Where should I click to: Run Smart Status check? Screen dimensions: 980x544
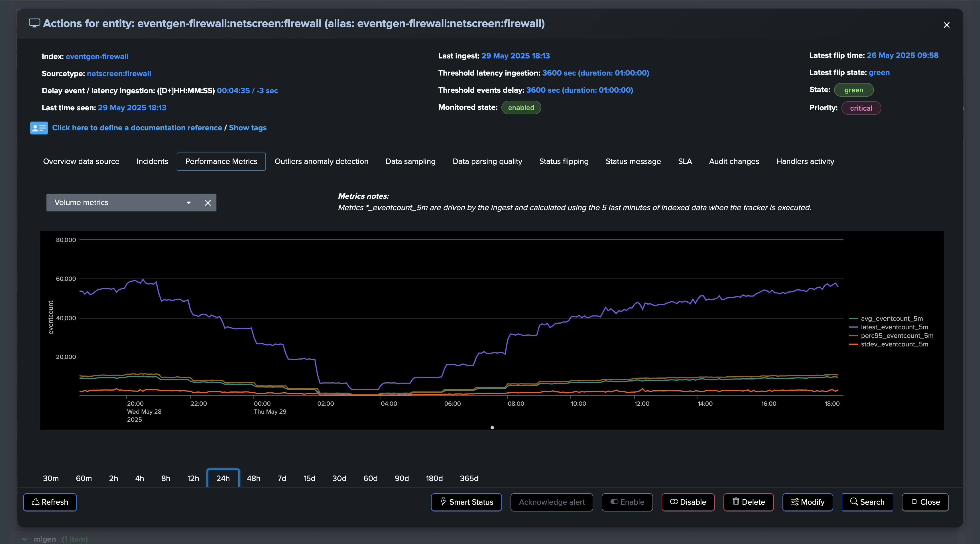[466, 502]
